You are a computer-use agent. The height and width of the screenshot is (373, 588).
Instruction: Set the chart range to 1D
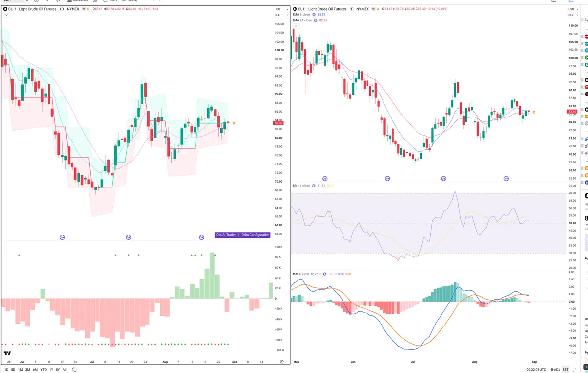(x=6, y=370)
